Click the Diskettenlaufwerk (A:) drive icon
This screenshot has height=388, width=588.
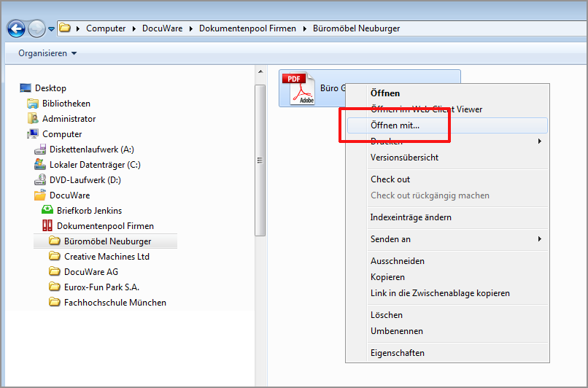(x=41, y=150)
